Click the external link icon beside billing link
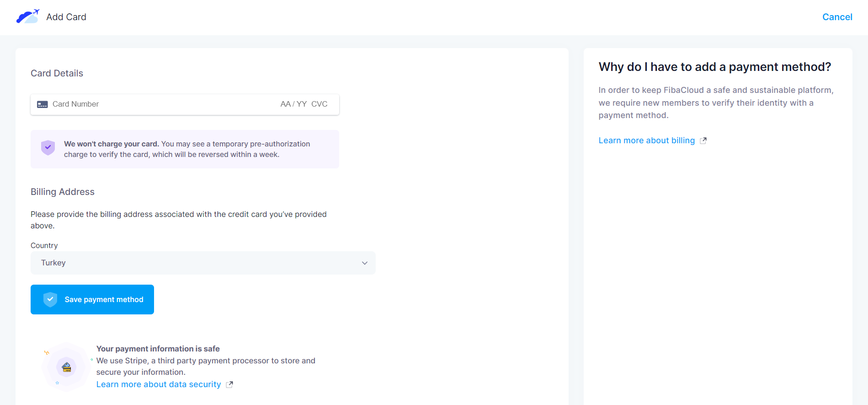 [x=703, y=140]
